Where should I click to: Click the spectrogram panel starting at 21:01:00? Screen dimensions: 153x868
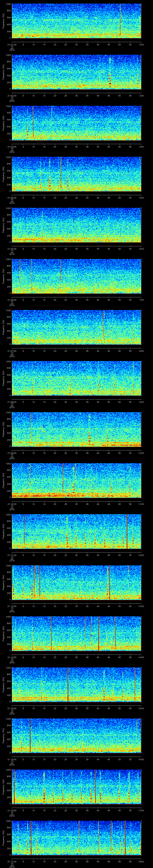point(76,21)
